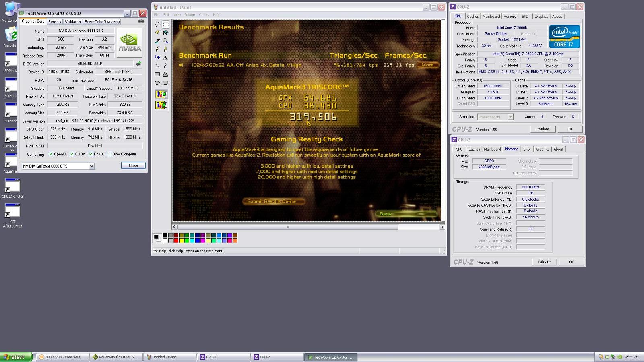The height and width of the screenshot is (362, 644).
Task: Click the Paint horizontal scrollbar thumb
Action: click(x=288, y=227)
